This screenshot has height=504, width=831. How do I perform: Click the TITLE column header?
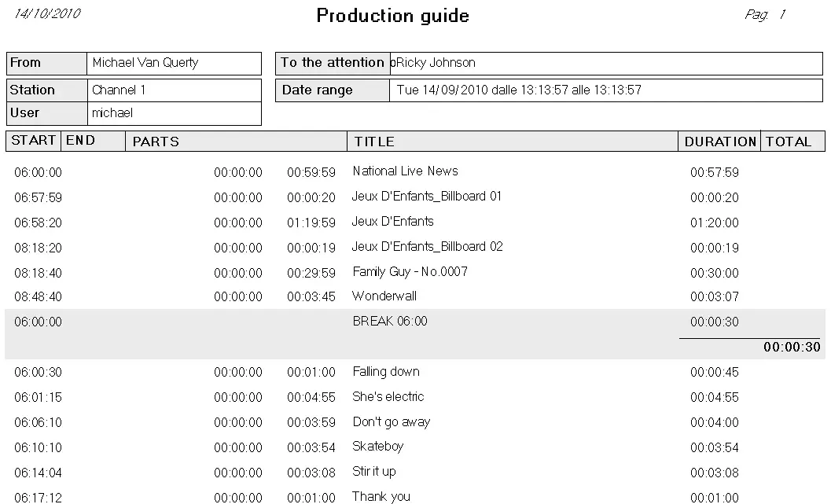point(374,142)
